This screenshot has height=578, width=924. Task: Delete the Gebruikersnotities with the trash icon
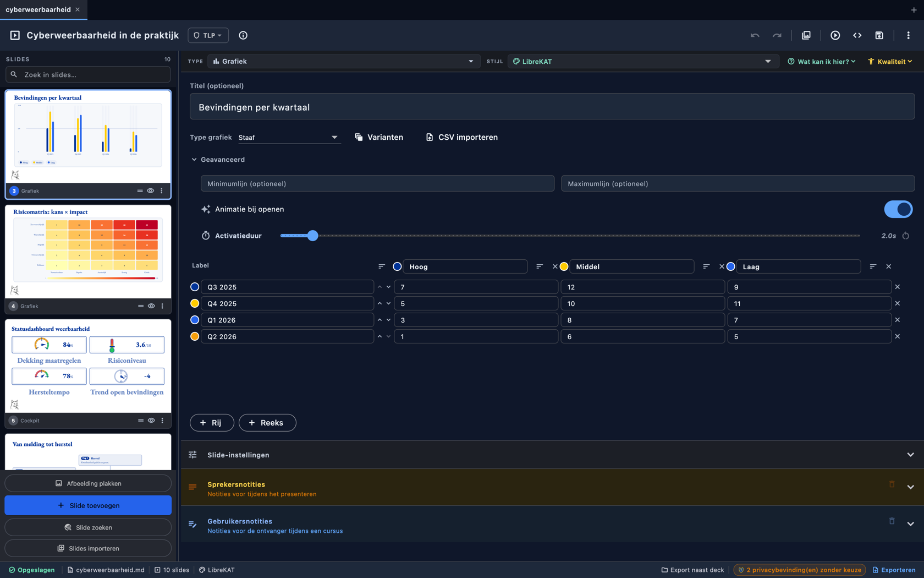pos(892,521)
